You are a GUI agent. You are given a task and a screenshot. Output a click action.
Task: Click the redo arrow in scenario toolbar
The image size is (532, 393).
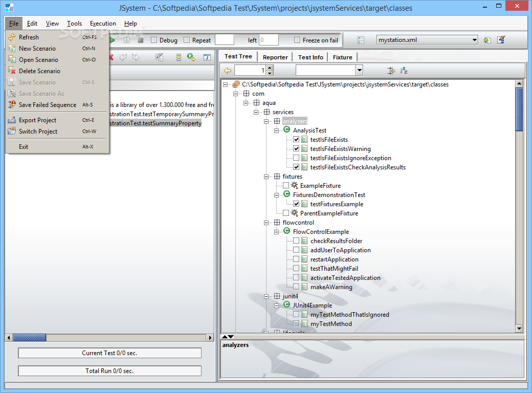pos(136,57)
